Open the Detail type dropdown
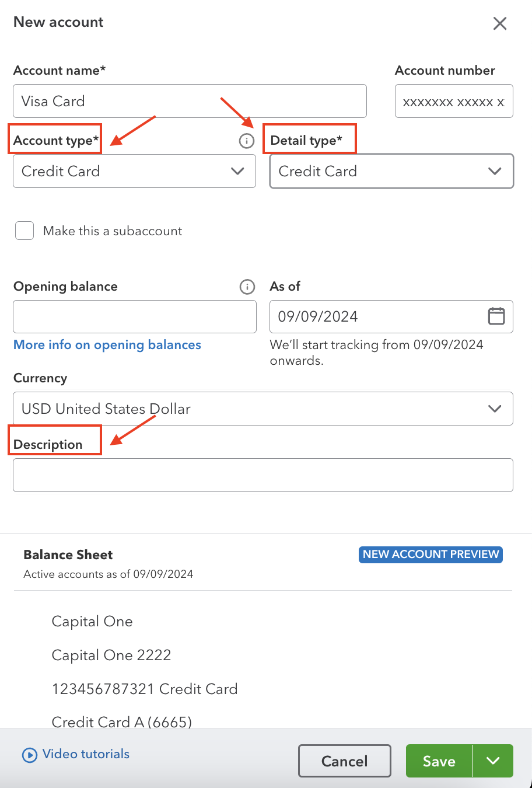 [391, 171]
